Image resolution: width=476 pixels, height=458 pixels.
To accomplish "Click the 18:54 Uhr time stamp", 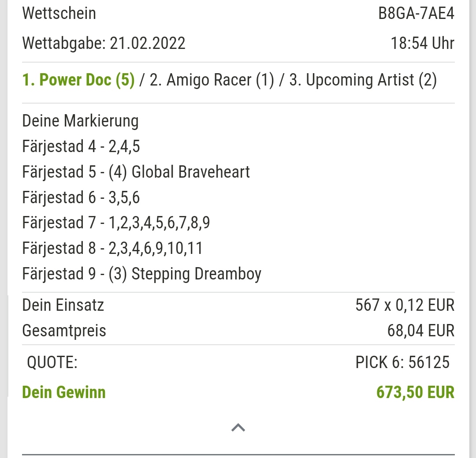I will click(x=423, y=43).
